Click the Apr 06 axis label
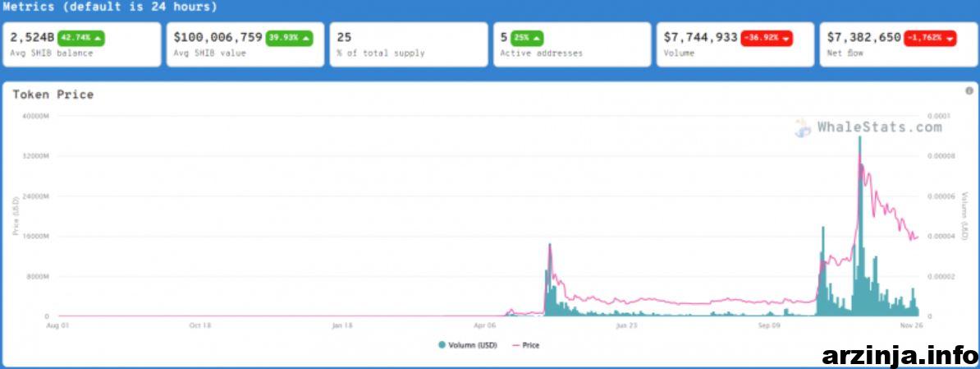 (485, 325)
